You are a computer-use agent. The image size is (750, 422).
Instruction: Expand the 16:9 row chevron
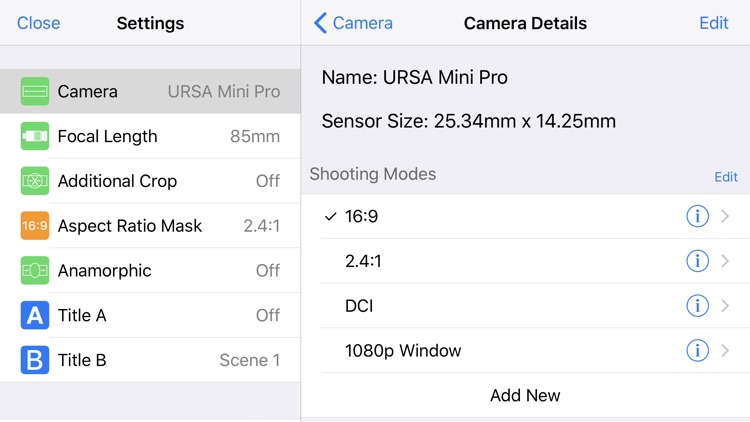pyautogui.click(x=725, y=216)
